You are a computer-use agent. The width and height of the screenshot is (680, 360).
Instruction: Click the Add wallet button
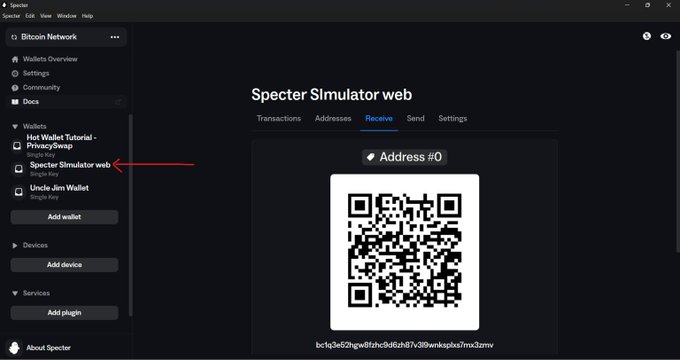tap(64, 217)
